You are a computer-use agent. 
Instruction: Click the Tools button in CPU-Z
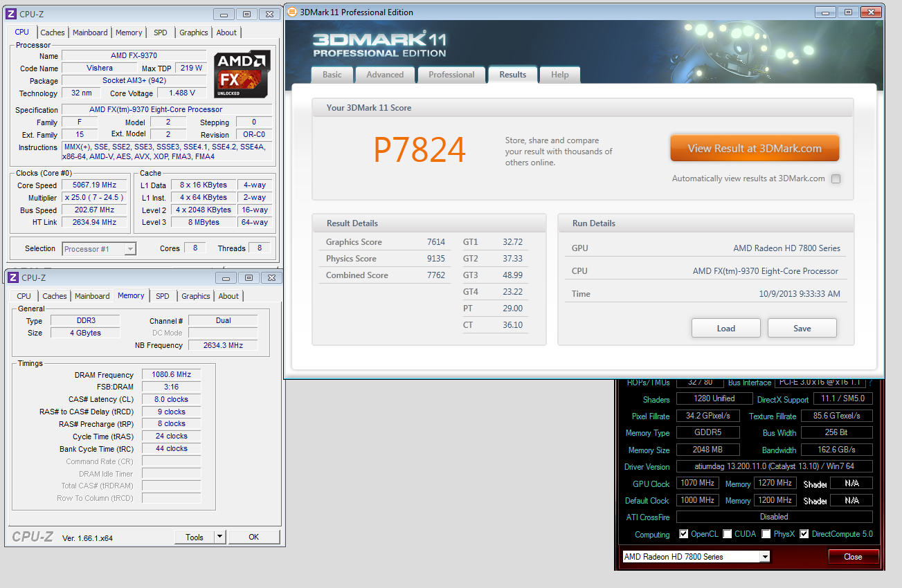(195, 537)
